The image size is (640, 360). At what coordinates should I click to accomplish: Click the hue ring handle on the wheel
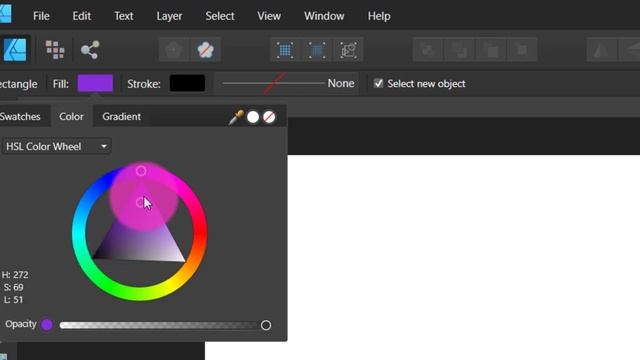pos(141,171)
